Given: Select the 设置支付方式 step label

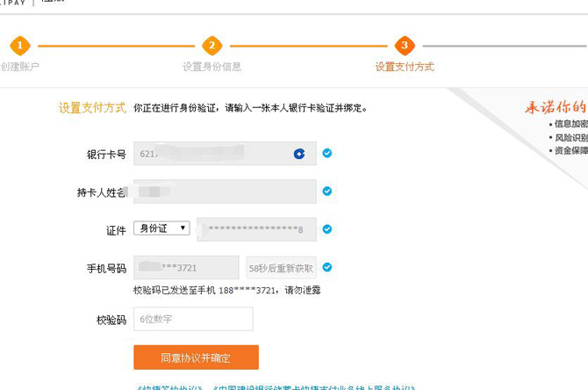Looking at the screenshot, I should pos(405,67).
